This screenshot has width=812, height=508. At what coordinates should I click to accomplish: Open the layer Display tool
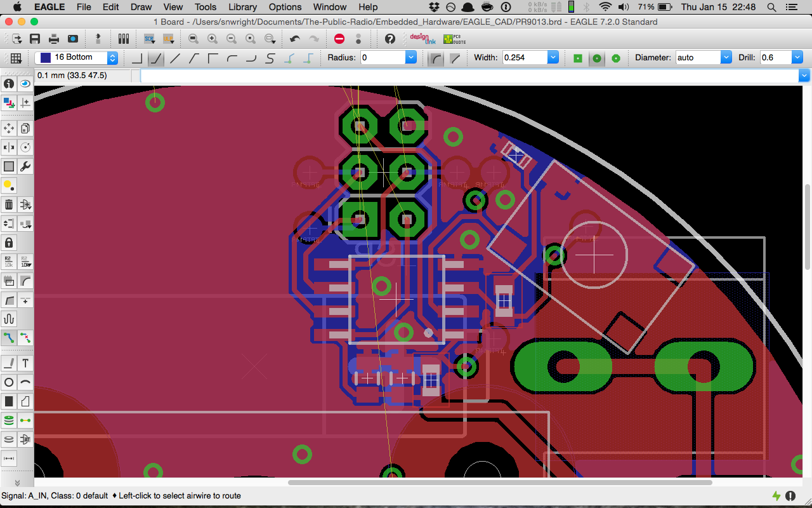(x=9, y=103)
